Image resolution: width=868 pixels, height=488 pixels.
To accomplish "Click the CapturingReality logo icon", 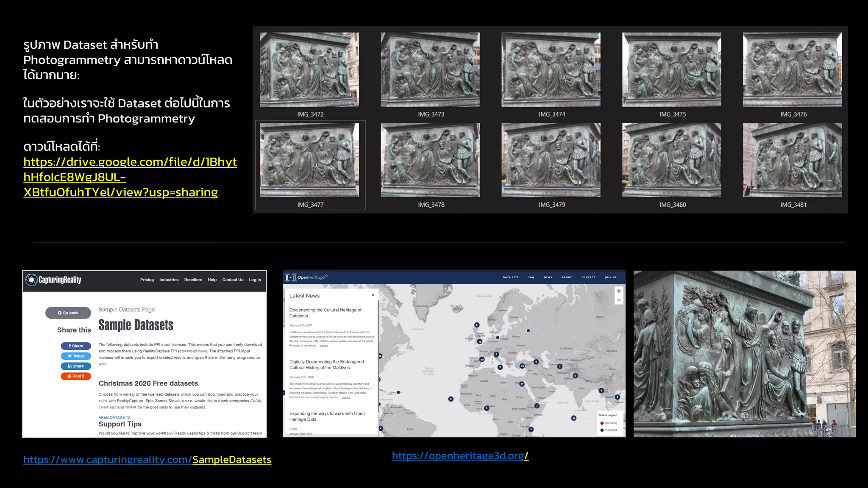I will (31, 280).
